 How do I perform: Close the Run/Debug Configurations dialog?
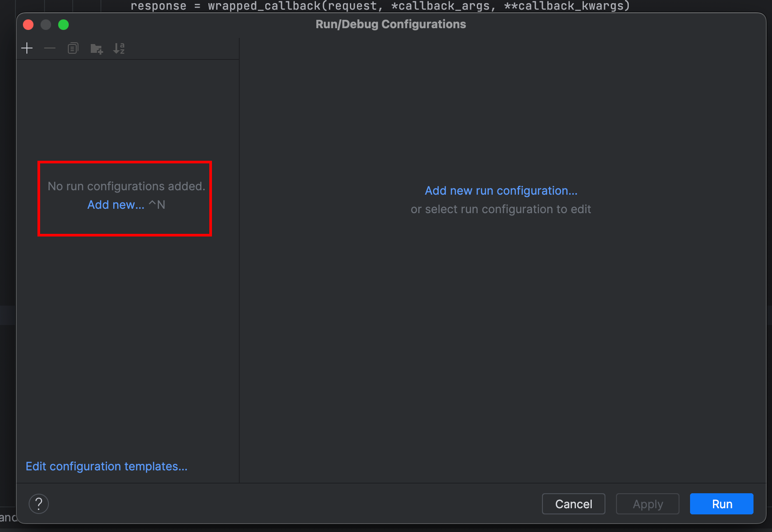pos(28,25)
